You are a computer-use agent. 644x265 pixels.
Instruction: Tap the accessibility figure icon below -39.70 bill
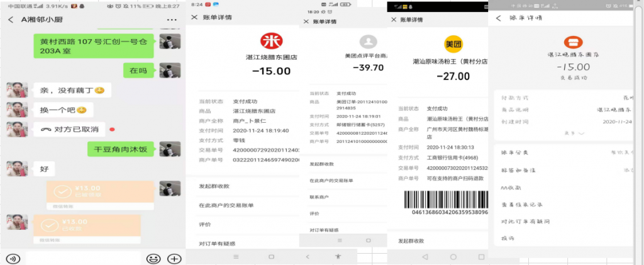338,256
